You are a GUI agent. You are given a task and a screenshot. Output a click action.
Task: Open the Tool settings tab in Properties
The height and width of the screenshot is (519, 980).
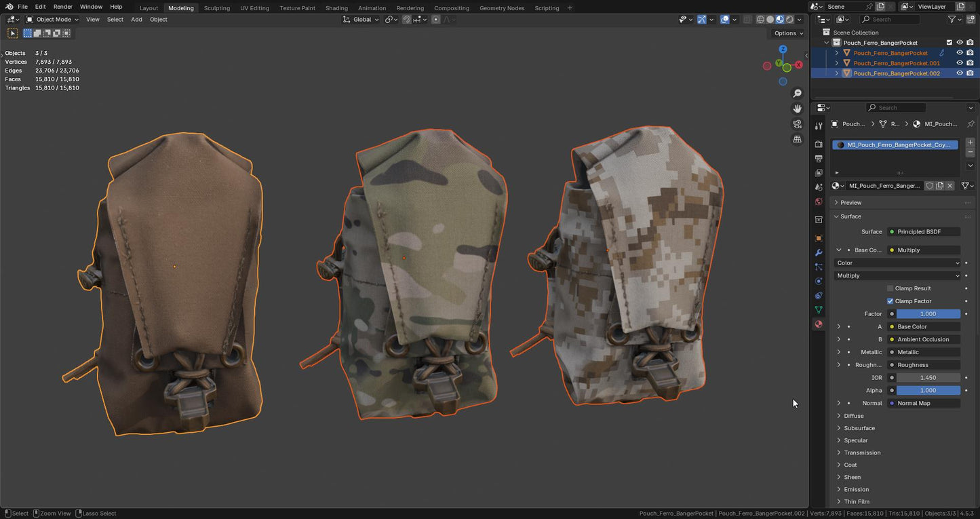819,126
